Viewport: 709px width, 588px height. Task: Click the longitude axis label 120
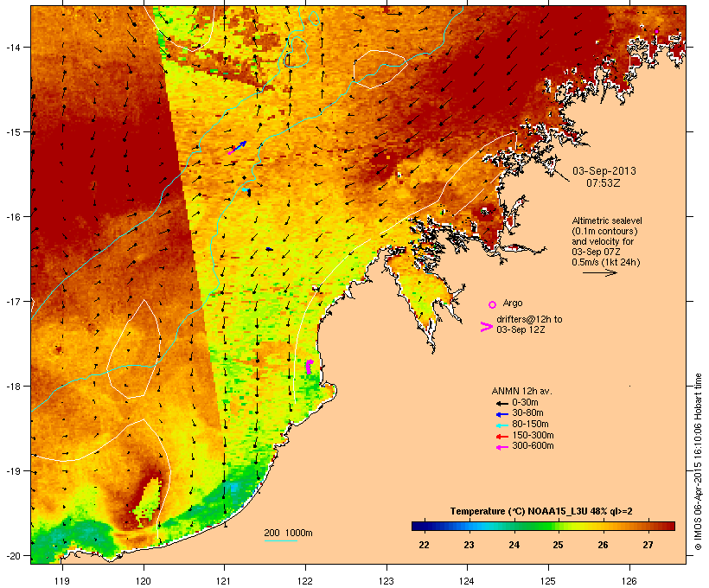pos(144,581)
